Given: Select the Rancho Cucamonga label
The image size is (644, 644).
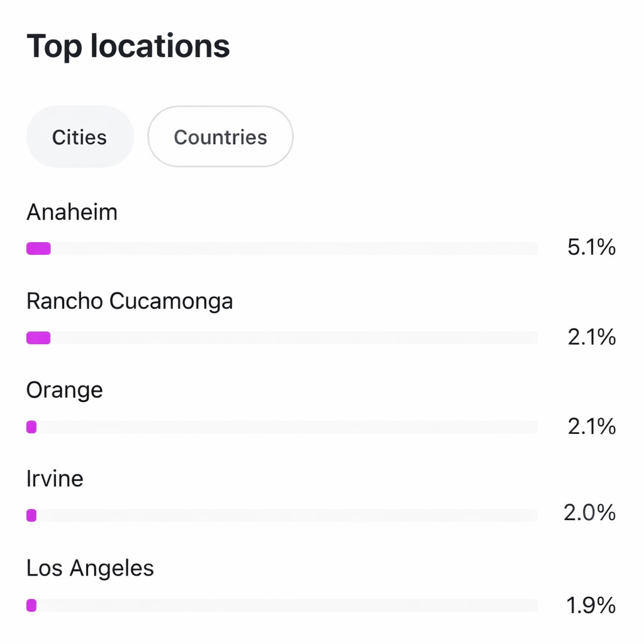Looking at the screenshot, I should click(x=130, y=301).
